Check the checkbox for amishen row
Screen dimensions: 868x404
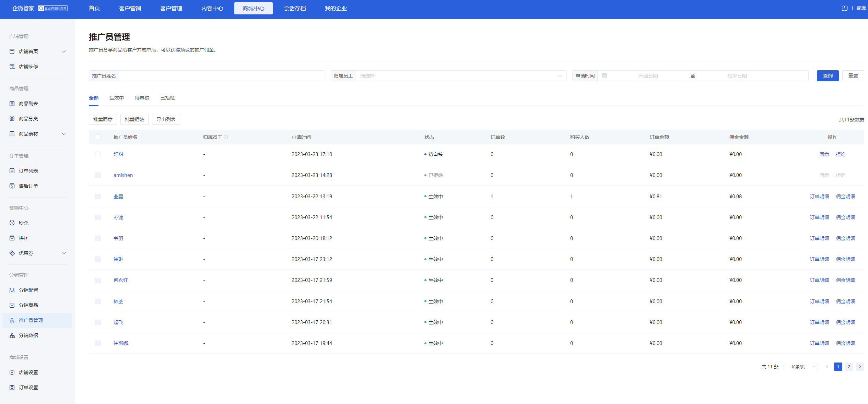click(x=98, y=175)
